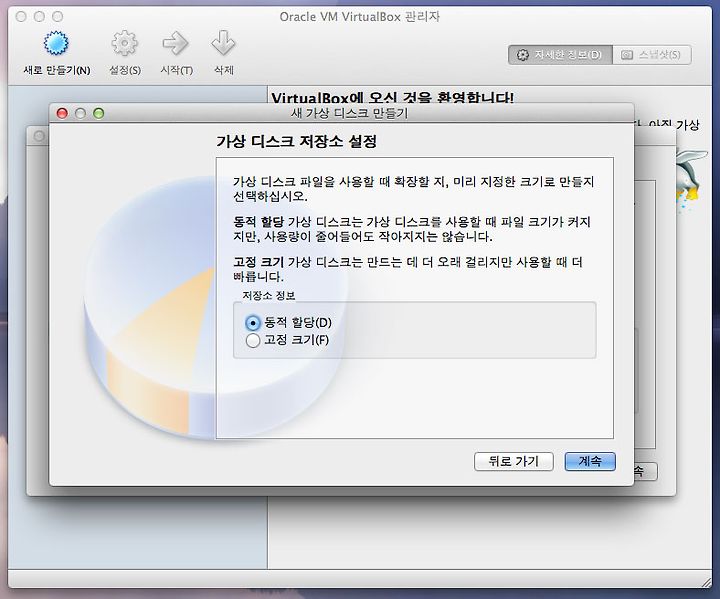Image resolution: width=720 pixels, height=599 pixels.
Task: Click the 계속 button in disk wizard
Action: pos(590,461)
